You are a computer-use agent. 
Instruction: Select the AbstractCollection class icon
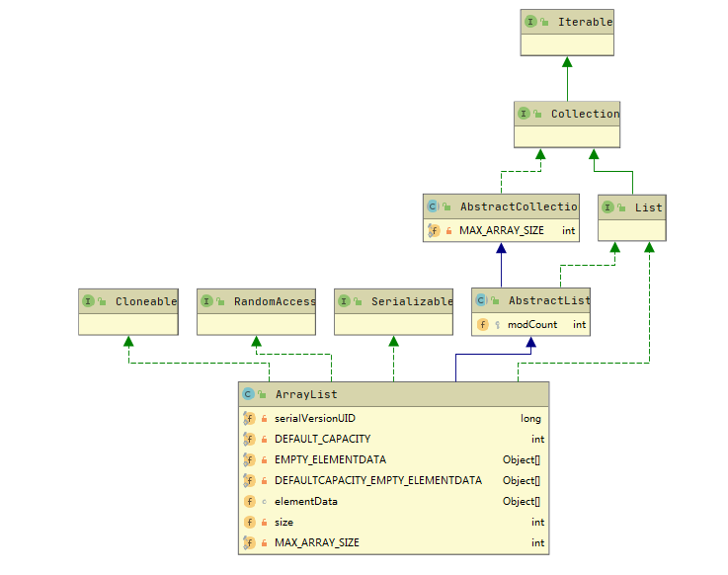pos(433,206)
